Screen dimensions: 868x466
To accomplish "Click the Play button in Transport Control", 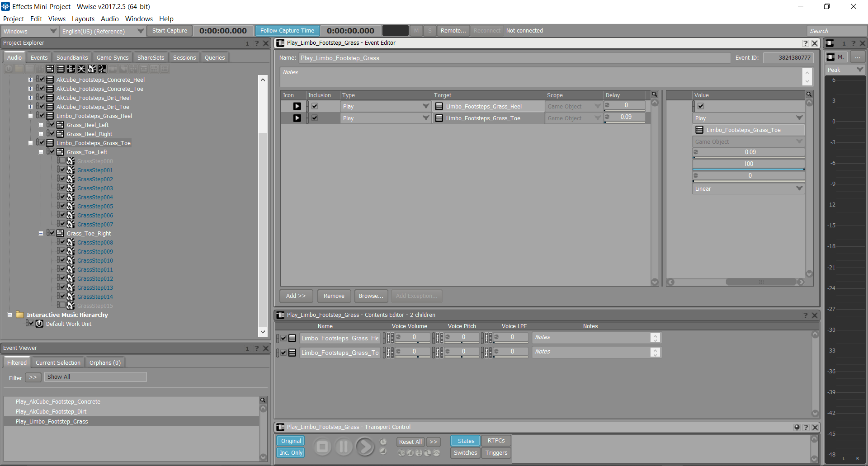I will [365, 447].
